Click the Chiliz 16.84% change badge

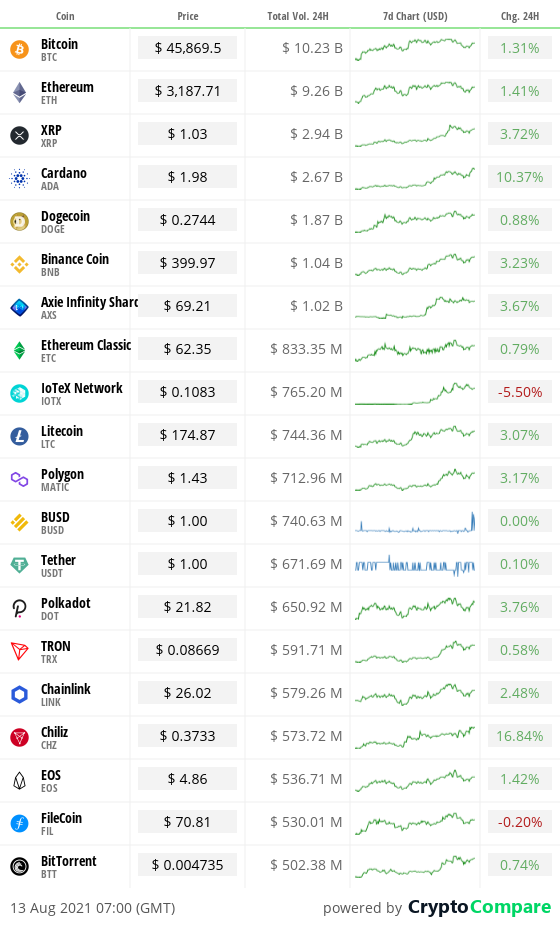point(520,736)
